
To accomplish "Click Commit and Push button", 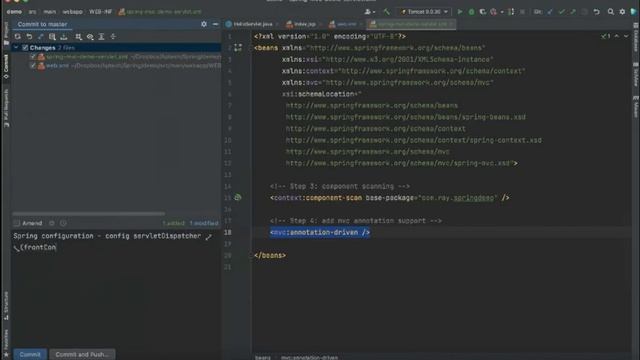I will [x=82, y=354].
